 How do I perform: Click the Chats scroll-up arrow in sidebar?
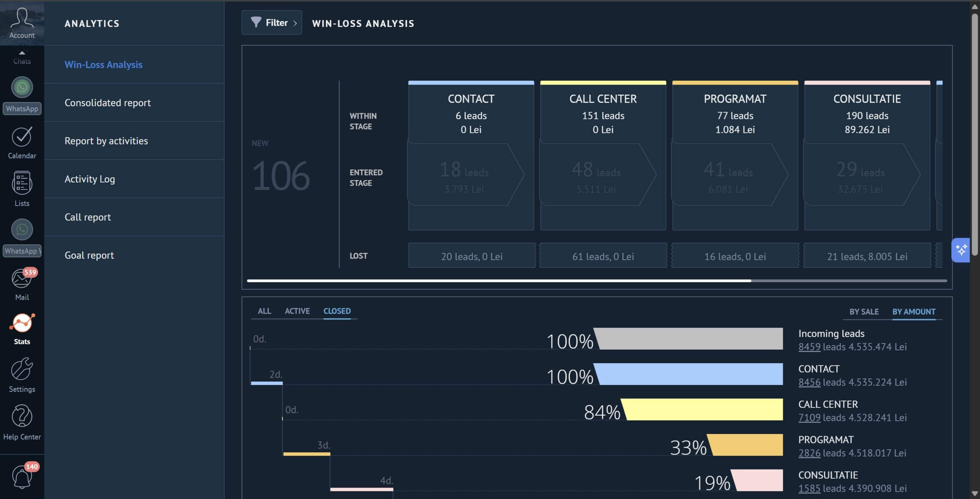[x=22, y=53]
